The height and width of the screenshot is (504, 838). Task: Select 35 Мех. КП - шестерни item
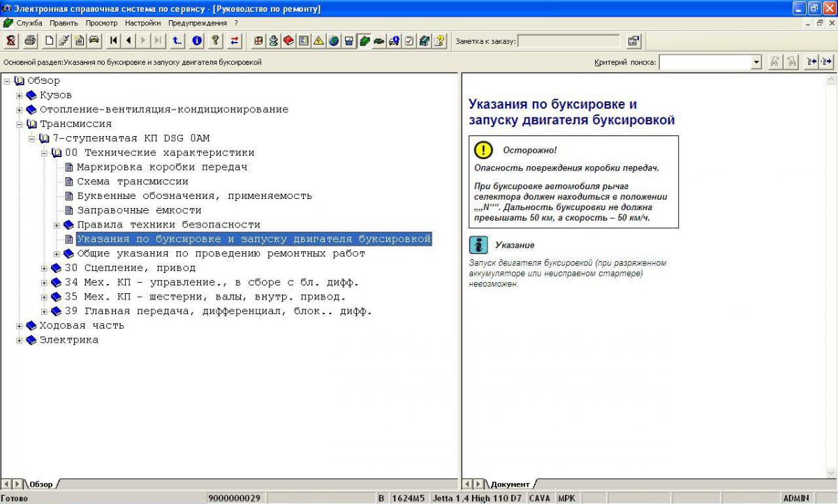[x=205, y=297]
